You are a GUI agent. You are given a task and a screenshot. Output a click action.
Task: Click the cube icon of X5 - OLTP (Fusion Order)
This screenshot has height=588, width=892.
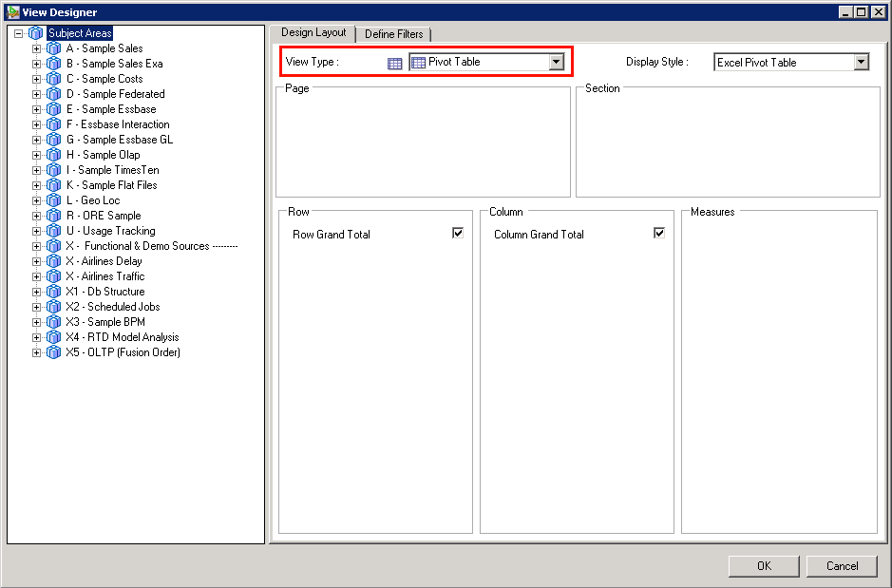coord(53,352)
